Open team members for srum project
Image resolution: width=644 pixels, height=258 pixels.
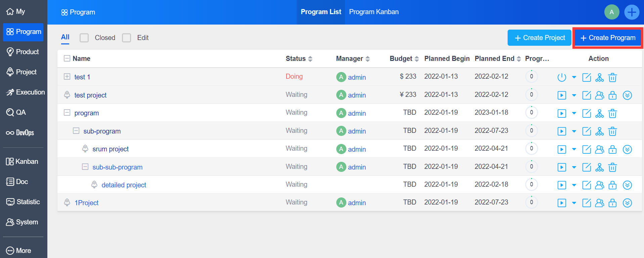pyautogui.click(x=599, y=149)
